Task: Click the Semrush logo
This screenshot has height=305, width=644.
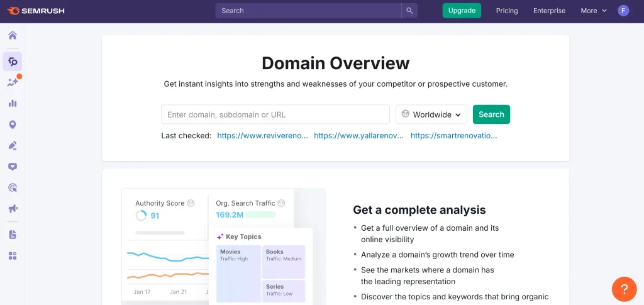Action: [x=36, y=11]
